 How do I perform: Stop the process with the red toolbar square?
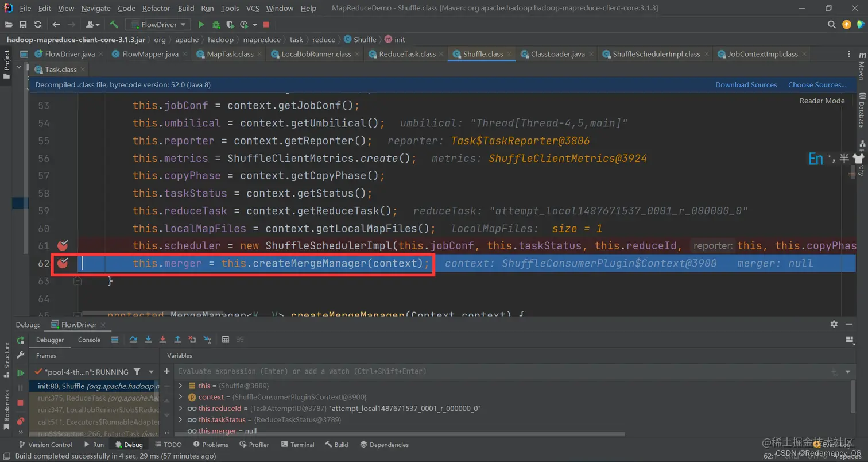point(266,25)
